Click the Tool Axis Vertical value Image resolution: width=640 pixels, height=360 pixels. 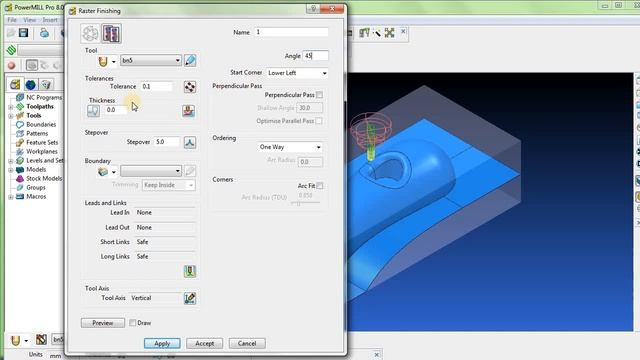155,298
